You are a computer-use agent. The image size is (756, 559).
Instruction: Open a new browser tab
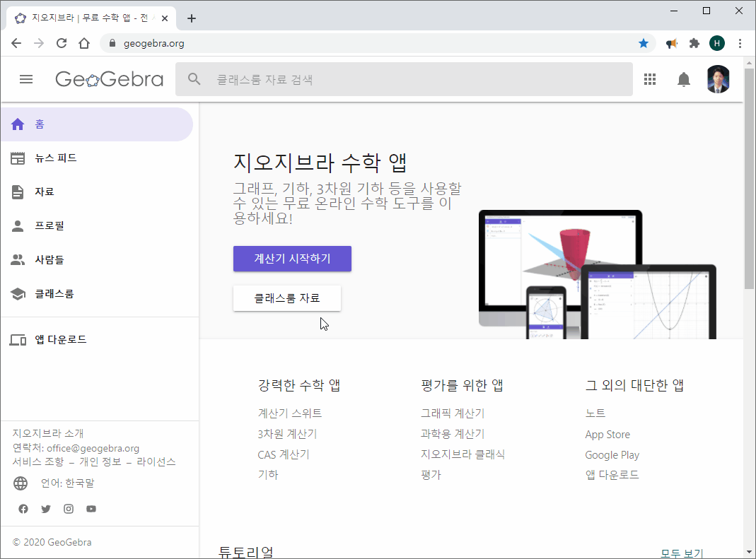[x=192, y=18]
